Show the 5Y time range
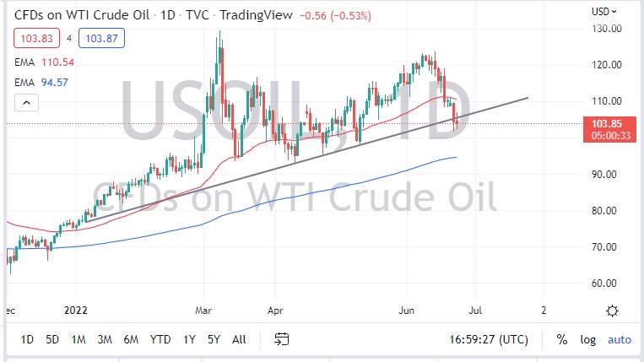 coord(214,339)
